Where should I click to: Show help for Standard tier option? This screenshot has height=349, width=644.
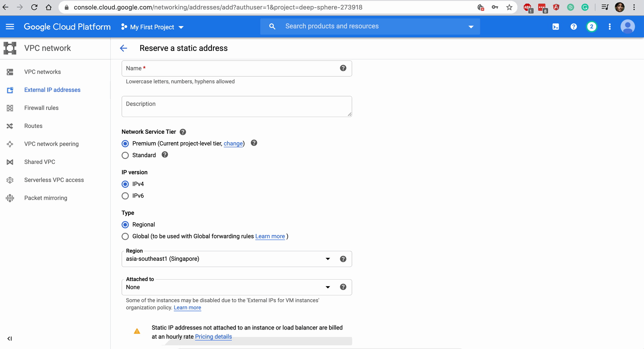click(165, 155)
